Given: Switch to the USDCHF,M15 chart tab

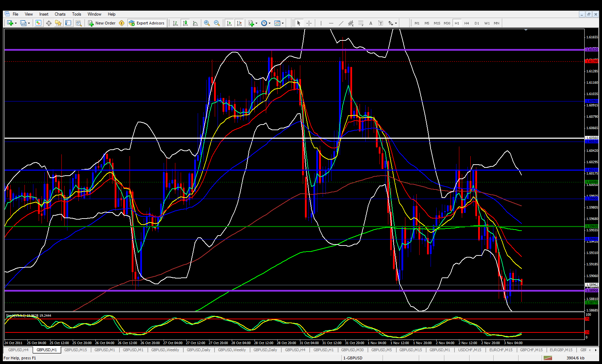Looking at the screenshot, I should coord(469,350).
